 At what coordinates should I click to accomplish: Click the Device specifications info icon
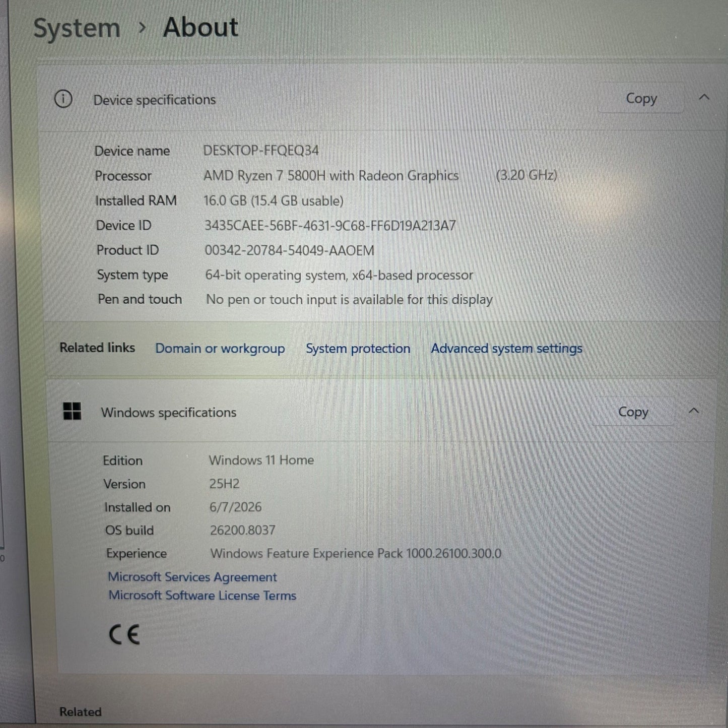[x=63, y=99]
